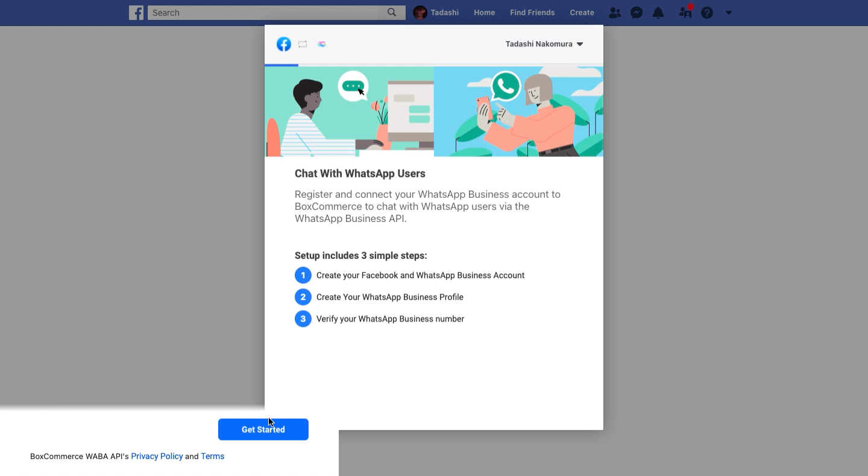Click the BoxCommerce app icon in the dialog header
This screenshot has width=868, height=476.
tap(322, 44)
